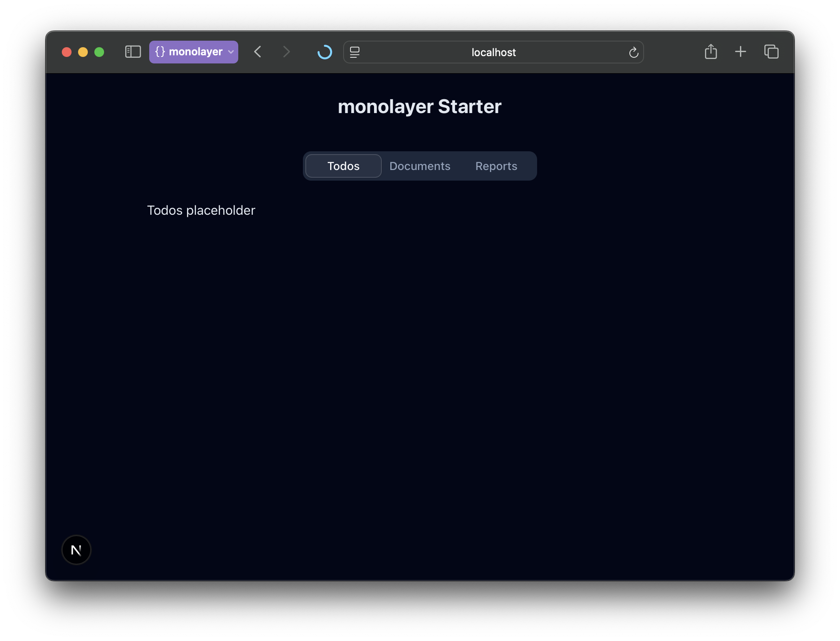Navigate forward using the forward arrow
Viewport: 840px width, 641px height.
coord(287,52)
